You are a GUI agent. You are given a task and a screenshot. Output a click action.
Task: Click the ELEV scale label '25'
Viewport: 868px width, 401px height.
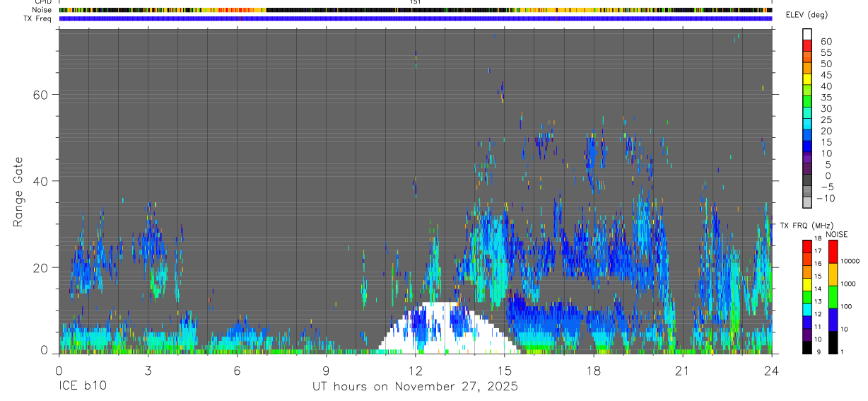click(x=826, y=120)
